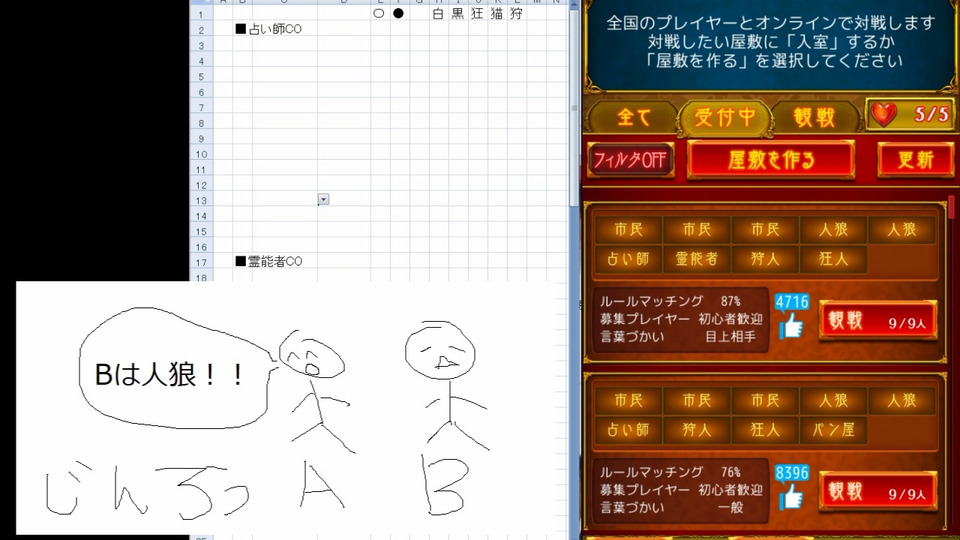Select spreadsheet row header 17
The image size is (960, 540).
201,263
